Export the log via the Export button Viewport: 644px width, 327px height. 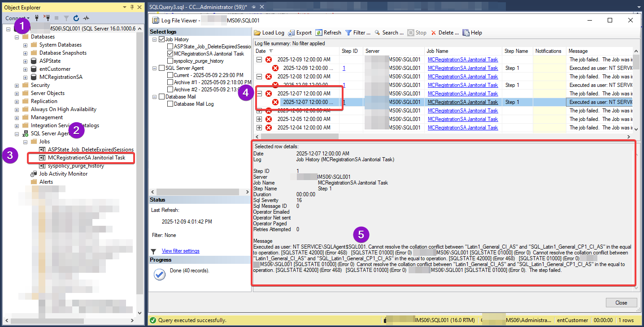[300, 33]
